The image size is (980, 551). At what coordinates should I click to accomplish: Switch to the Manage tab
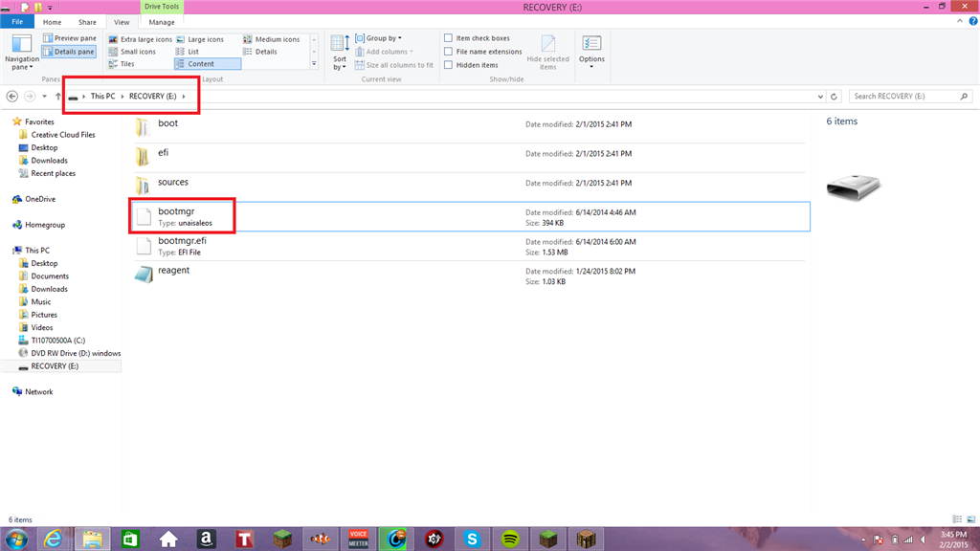(x=161, y=22)
